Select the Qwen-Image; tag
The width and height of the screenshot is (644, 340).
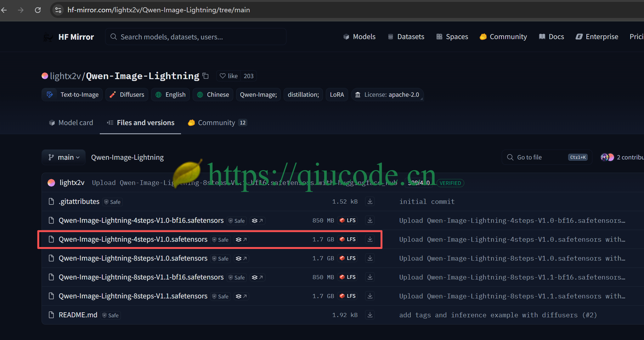pos(258,95)
